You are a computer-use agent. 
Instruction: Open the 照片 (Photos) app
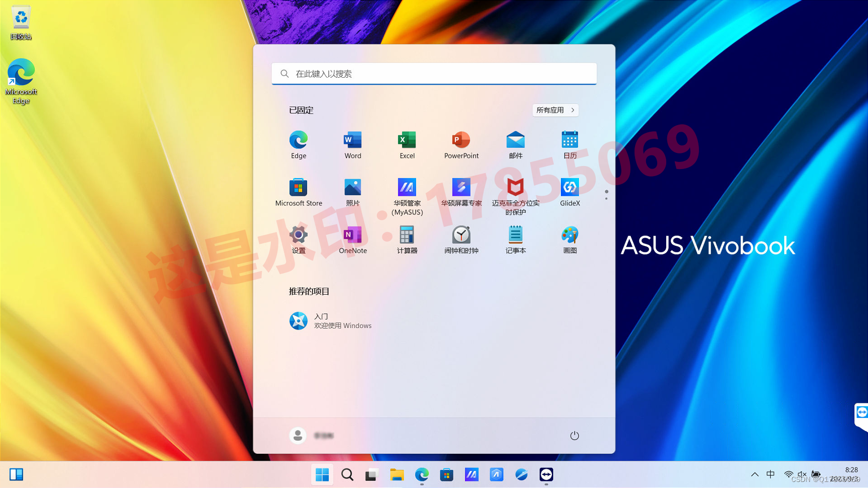coord(353,192)
